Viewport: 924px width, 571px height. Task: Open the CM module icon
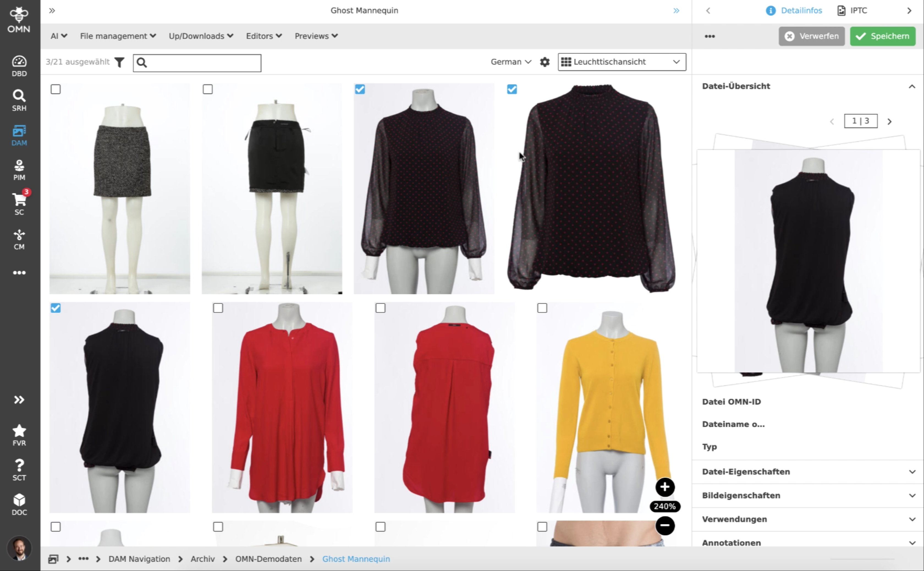pyautogui.click(x=19, y=239)
